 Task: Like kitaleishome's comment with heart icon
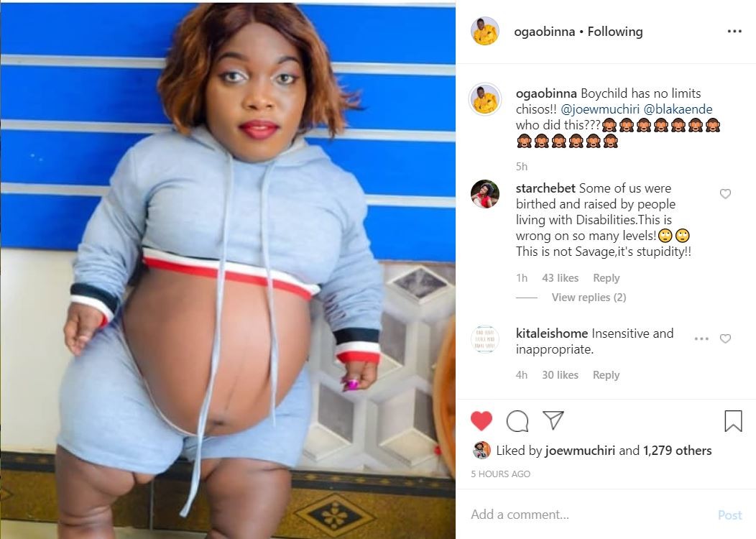pos(725,339)
